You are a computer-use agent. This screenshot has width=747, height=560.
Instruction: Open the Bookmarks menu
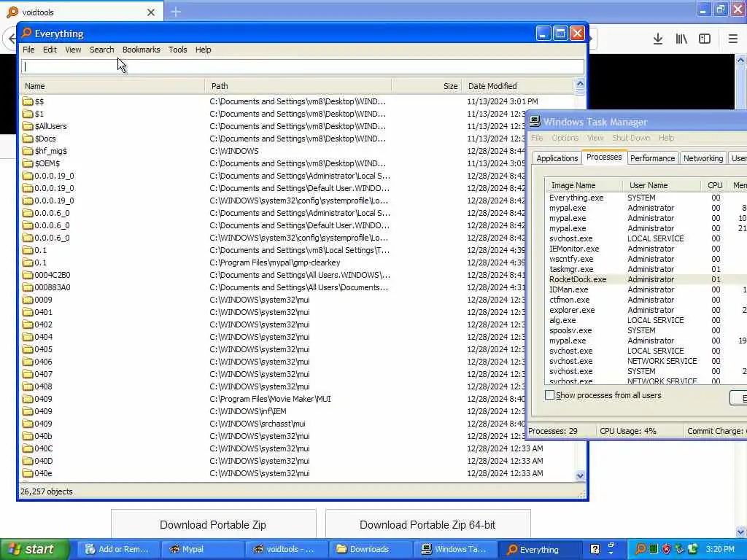pos(141,50)
